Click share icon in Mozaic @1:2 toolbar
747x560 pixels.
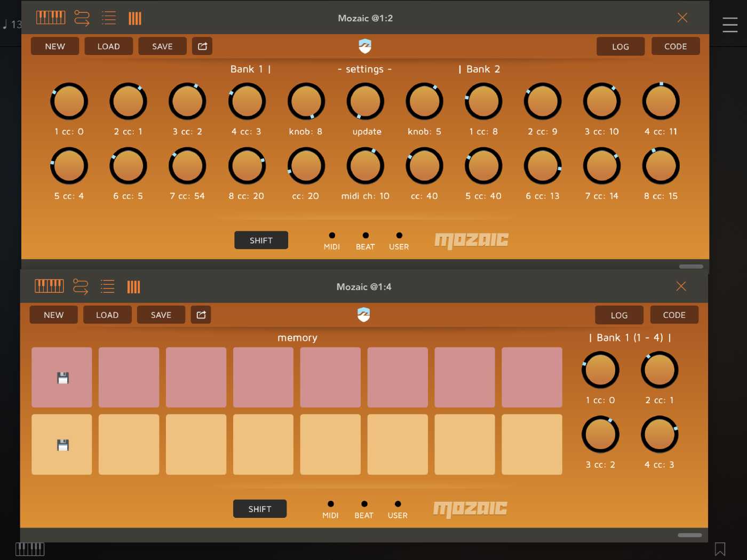tap(202, 46)
